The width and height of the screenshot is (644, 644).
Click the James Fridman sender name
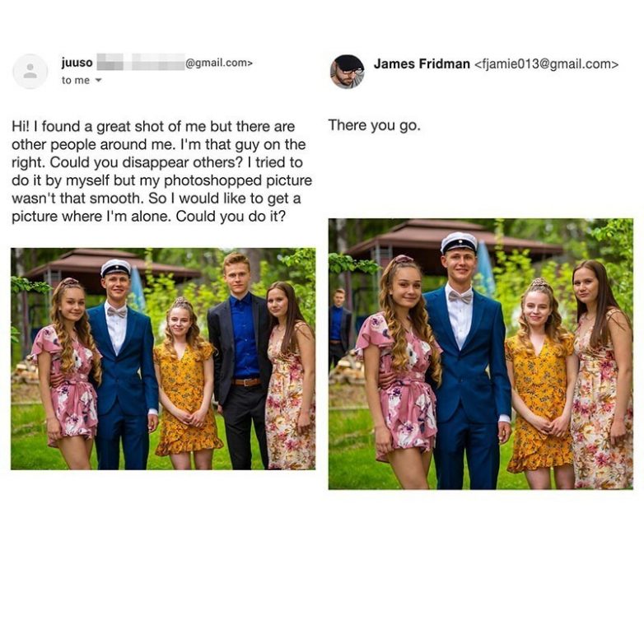[422, 64]
